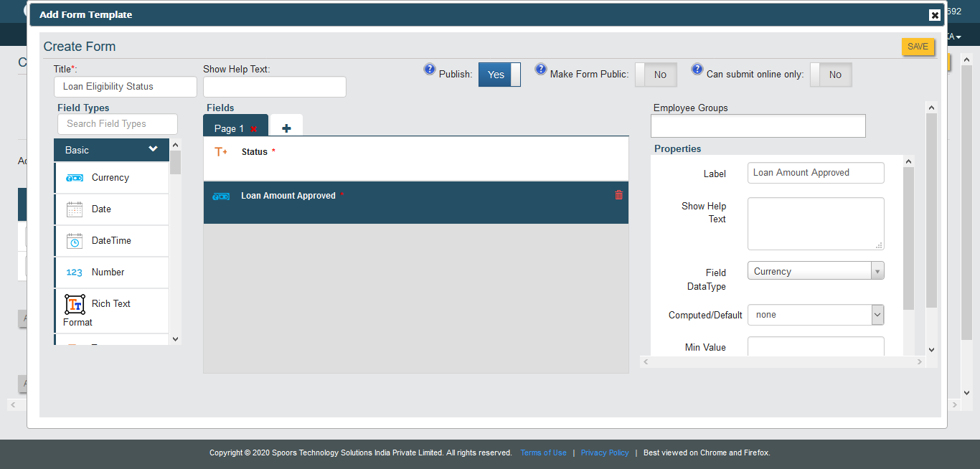The image size is (980, 469).
Task: Open the Computed/Default dropdown
Action: click(815, 315)
